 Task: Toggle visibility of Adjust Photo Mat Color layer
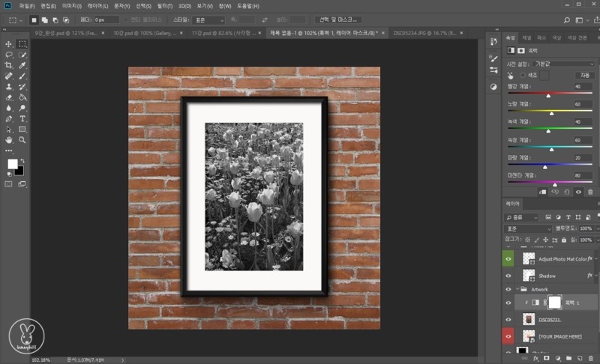point(509,258)
